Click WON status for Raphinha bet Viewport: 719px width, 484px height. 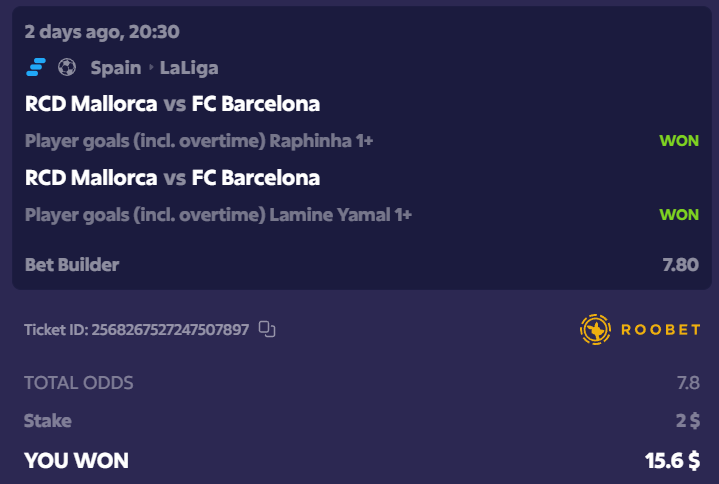point(679,141)
